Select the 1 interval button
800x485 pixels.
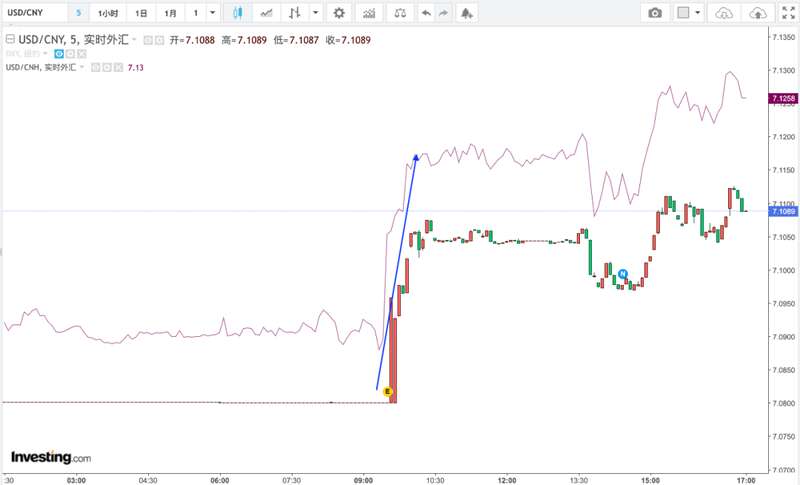coord(196,13)
